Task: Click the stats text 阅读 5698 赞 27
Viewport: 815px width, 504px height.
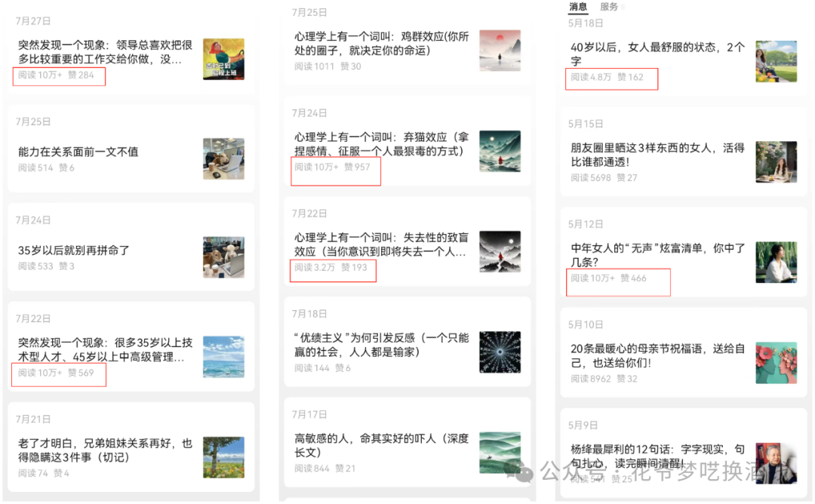Action: coord(604,178)
